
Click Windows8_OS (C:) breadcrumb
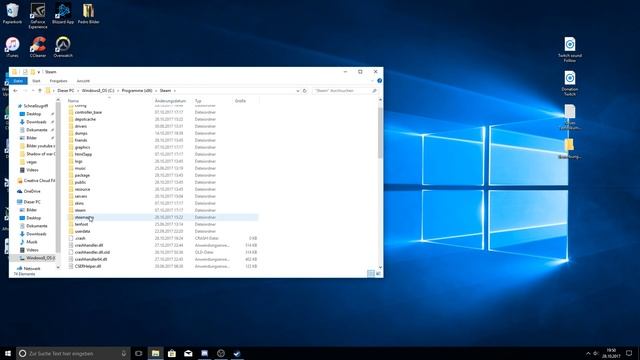[98, 91]
